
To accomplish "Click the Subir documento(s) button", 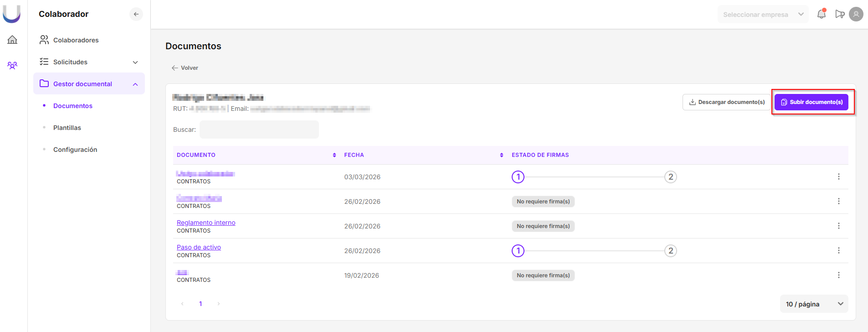I will coord(811,102).
